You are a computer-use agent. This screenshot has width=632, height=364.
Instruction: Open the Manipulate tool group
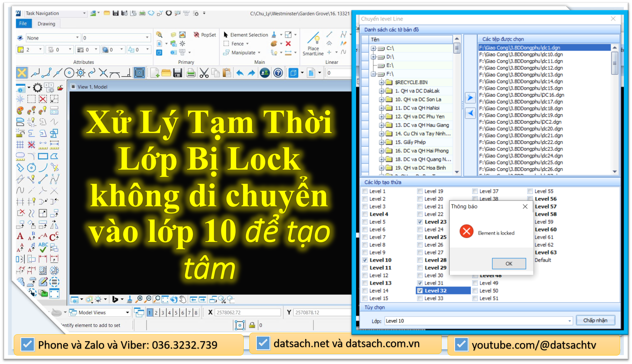tap(243, 52)
